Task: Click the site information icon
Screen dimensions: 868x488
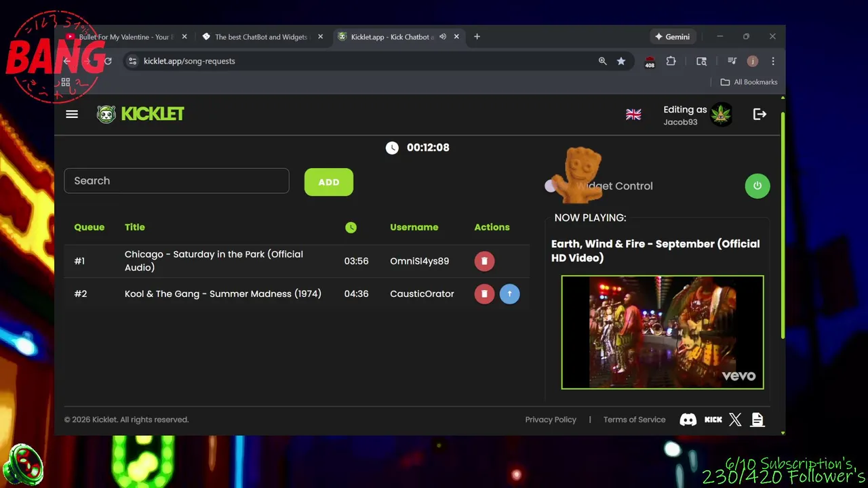Action: click(x=133, y=61)
